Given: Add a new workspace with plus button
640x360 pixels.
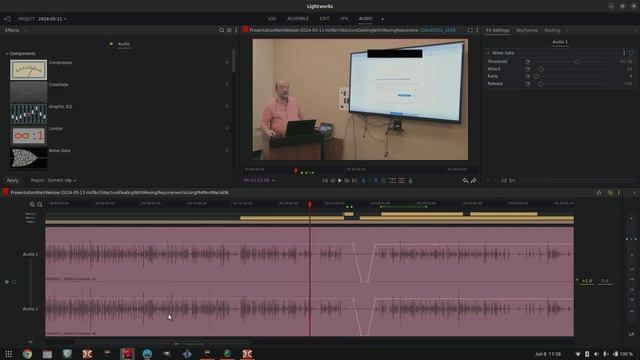Looking at the screenshot, I should pos(382,19).
